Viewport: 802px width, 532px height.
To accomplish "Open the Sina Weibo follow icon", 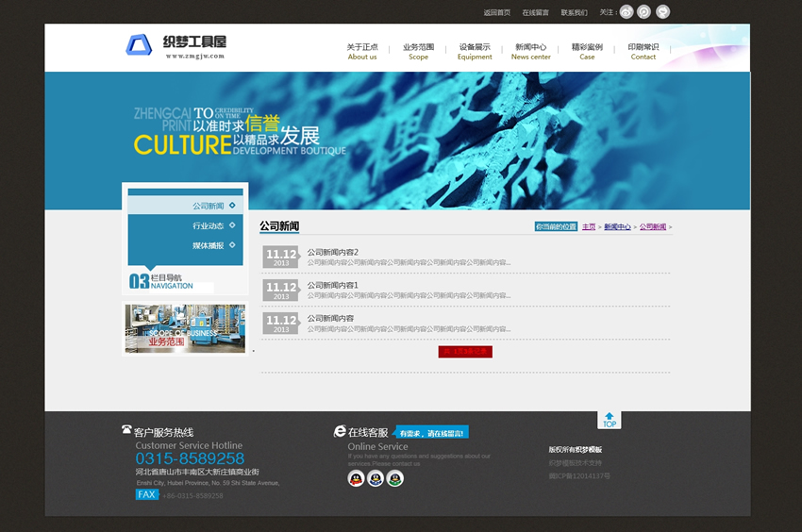I will 627,11.
